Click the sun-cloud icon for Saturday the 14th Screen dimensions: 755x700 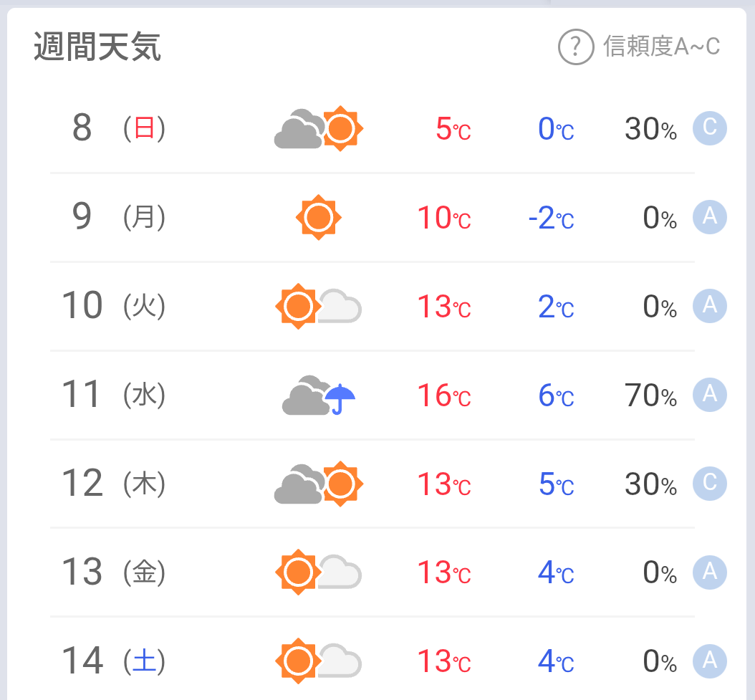click(x=319, y=661)
